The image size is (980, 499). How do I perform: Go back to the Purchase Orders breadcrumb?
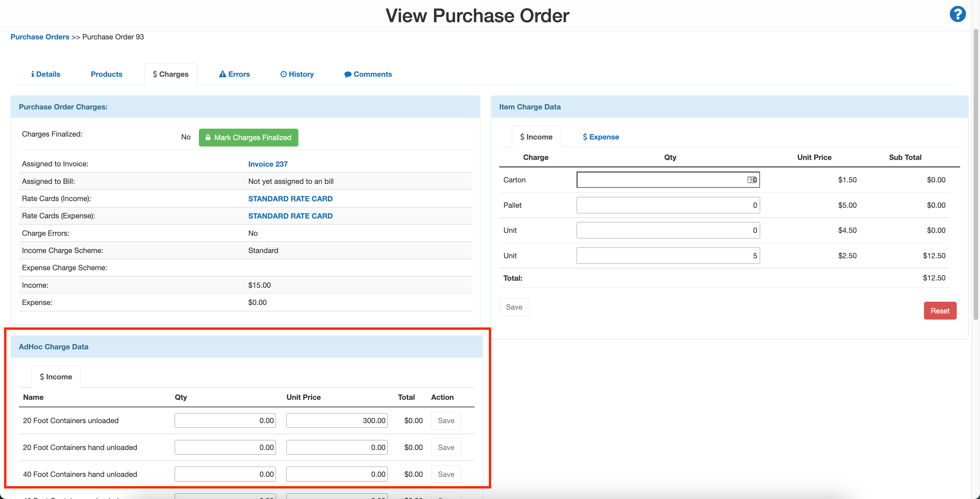coord(40,37)
